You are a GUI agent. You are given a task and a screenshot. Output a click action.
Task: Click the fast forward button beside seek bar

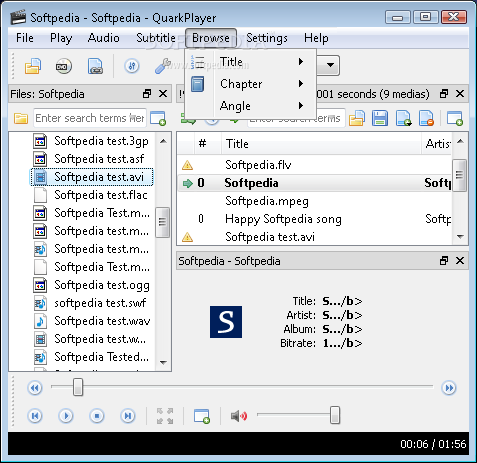pyautogui.click(x=449, y=388)
